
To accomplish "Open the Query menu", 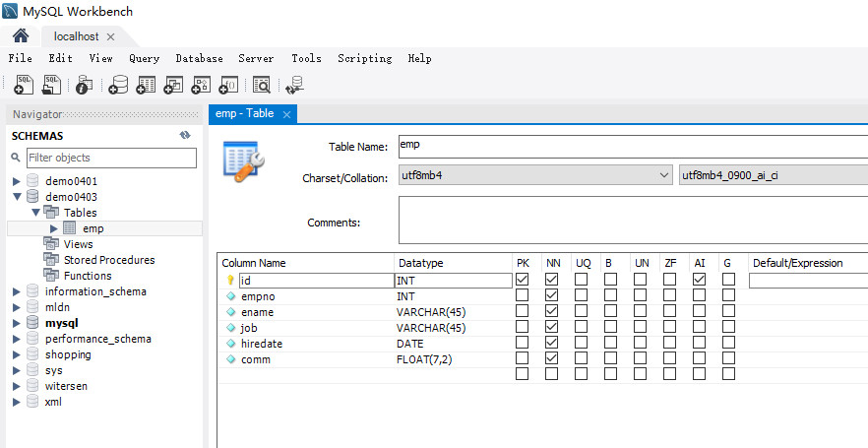I will pos(144,58).
